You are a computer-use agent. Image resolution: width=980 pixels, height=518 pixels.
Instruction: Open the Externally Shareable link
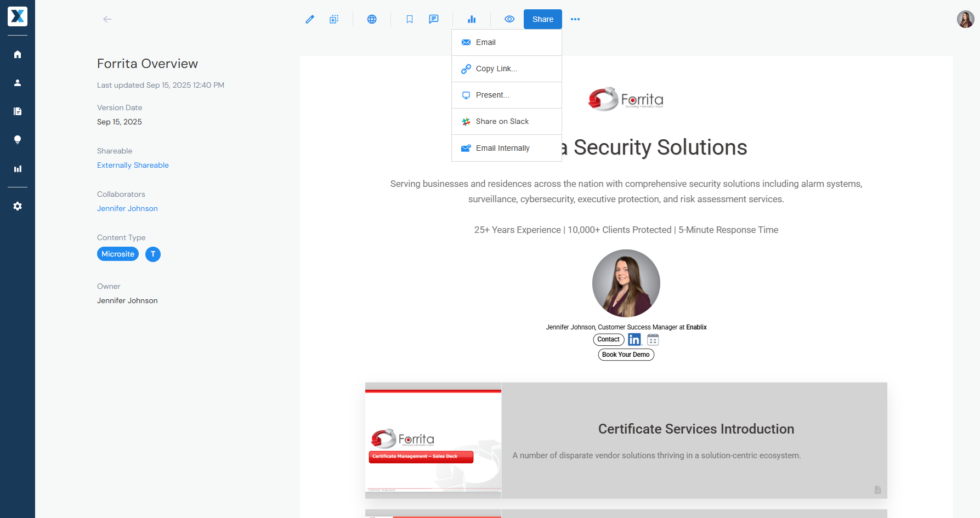click(133, 165)
